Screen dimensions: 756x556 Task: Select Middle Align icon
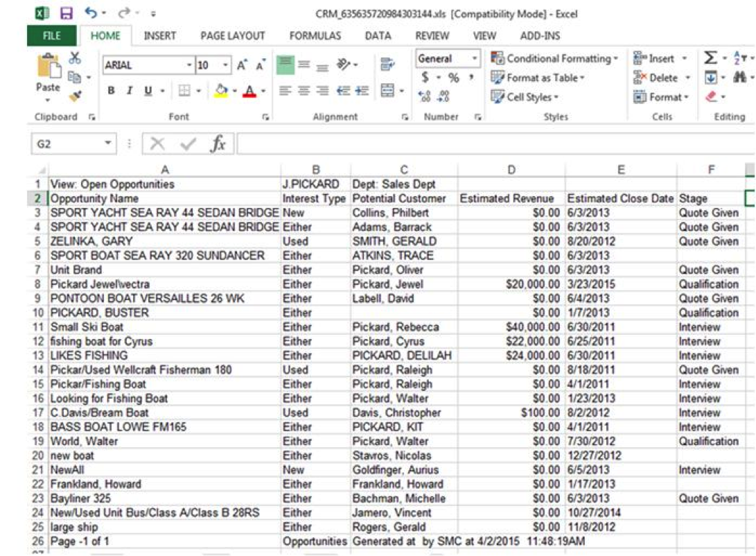(304, 64)
